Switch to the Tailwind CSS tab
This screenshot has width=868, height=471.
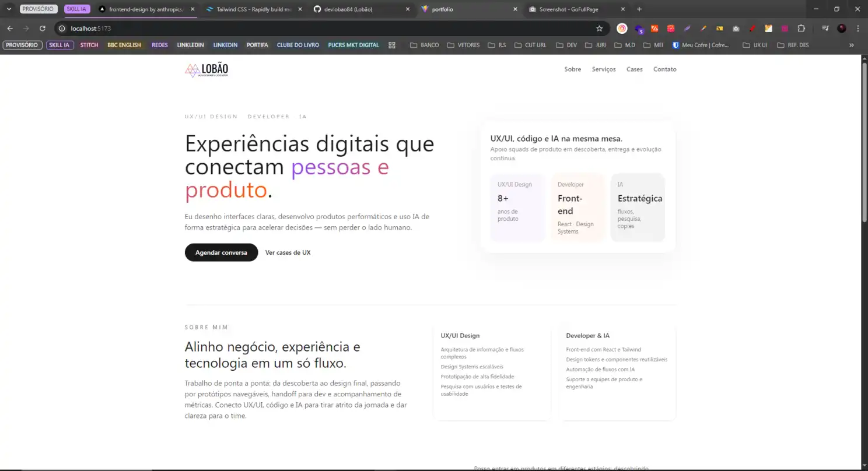tap(251, 9)
